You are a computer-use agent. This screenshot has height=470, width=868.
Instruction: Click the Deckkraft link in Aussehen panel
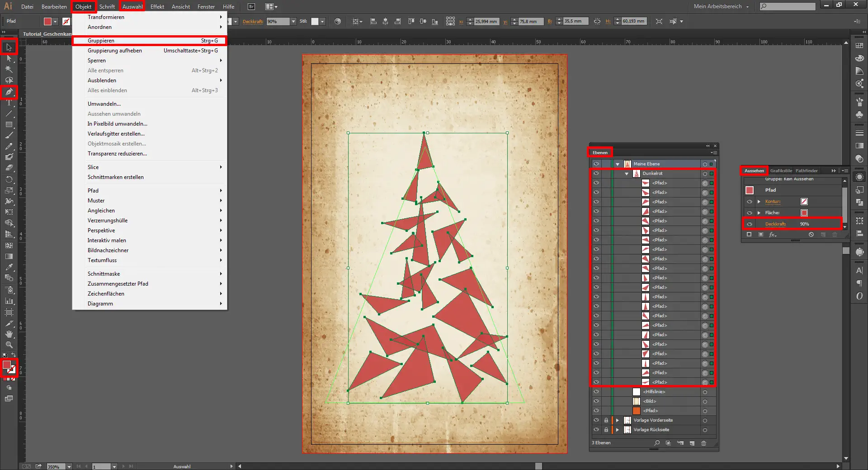click(x=775, y=224)
